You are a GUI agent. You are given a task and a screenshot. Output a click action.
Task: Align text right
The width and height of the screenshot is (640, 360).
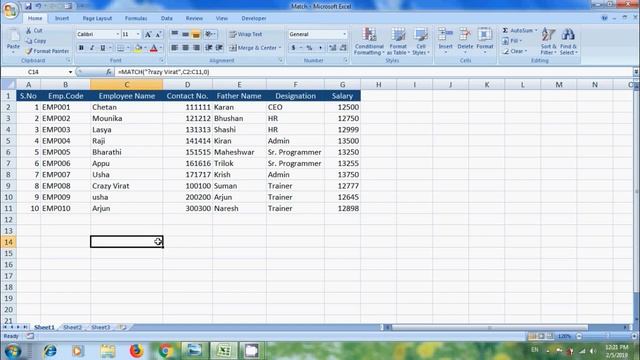click(196, 48)
